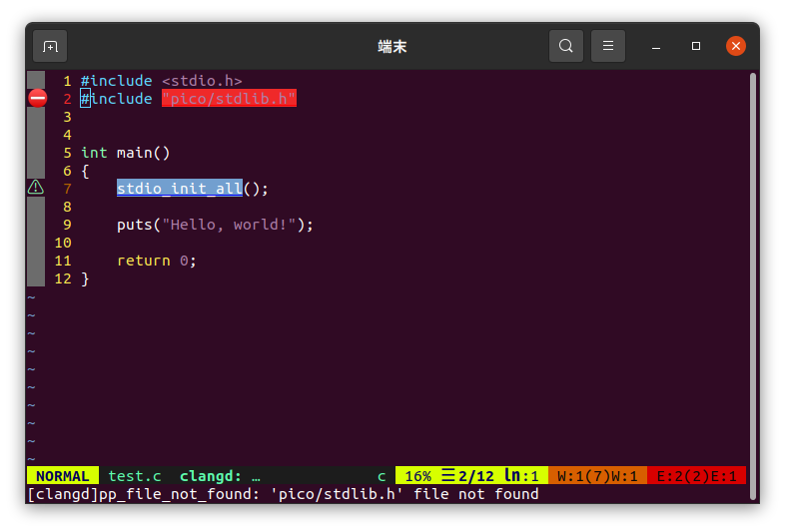Viewport: 785px width, 532px height.
Task: Click the E:2(2)E:1 error count
Action: pyautogui.click(x=696, y=476)
